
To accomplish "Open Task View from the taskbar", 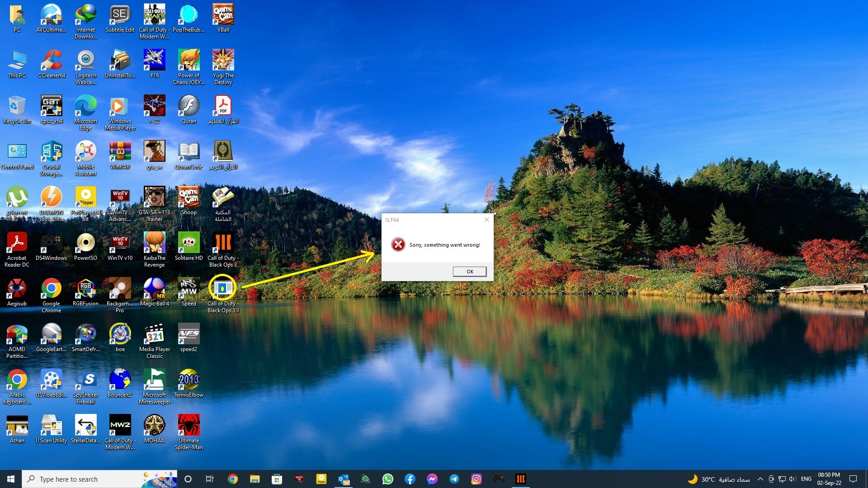I will click(x=210, y=479).
